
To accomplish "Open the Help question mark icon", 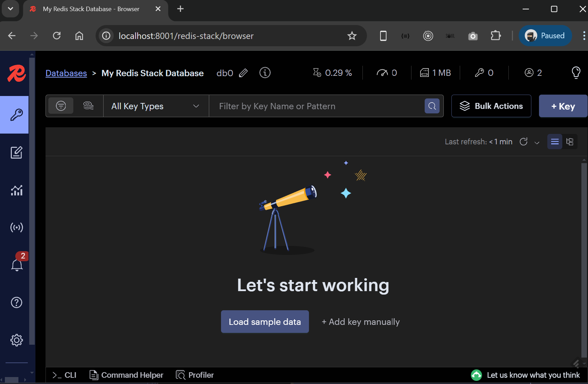I will 16,303.
